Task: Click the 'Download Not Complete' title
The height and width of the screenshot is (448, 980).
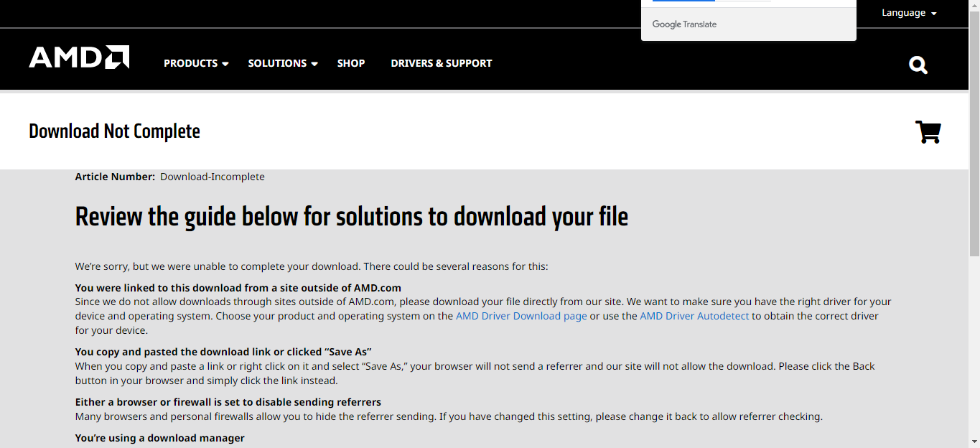Action: coord(114,131)
